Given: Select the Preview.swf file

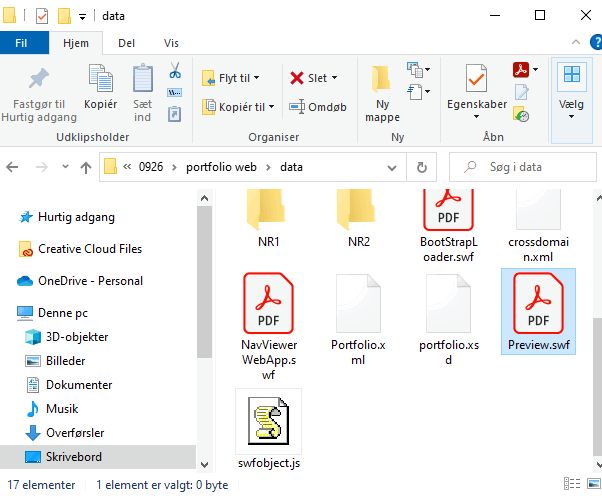Looking at the screenshot, I should tap(538, 311).
